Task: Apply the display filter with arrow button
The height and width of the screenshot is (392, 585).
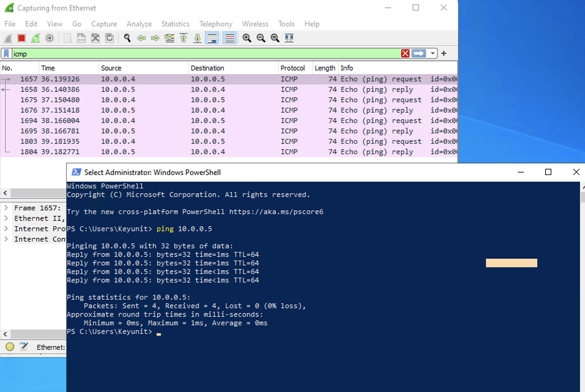Action: tap(419, 53)
